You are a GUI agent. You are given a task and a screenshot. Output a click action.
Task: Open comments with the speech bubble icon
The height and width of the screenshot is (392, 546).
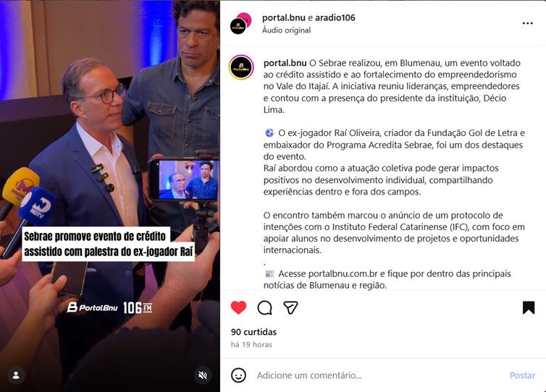264,308
